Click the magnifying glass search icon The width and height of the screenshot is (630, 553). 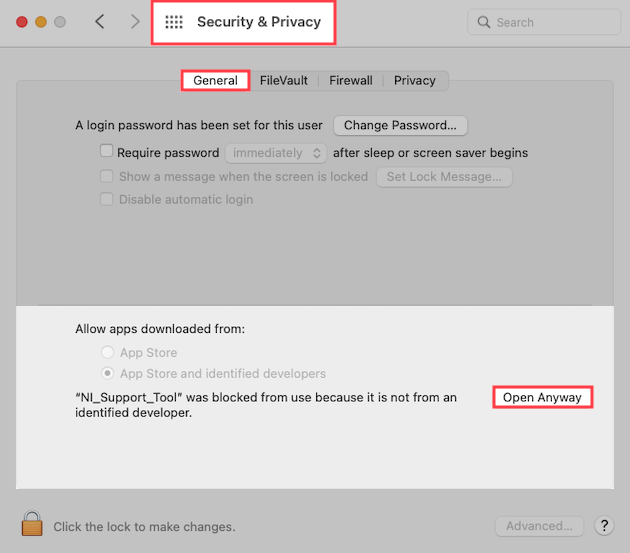(x=484, y=22)
